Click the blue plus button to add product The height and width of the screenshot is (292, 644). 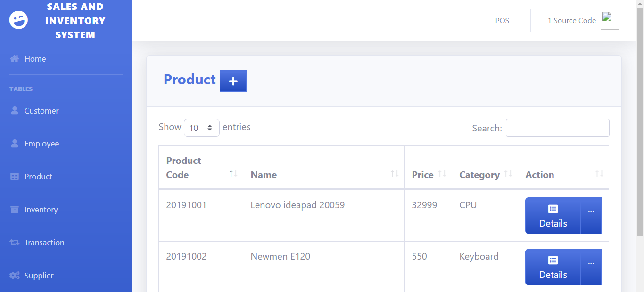point(233,81)
